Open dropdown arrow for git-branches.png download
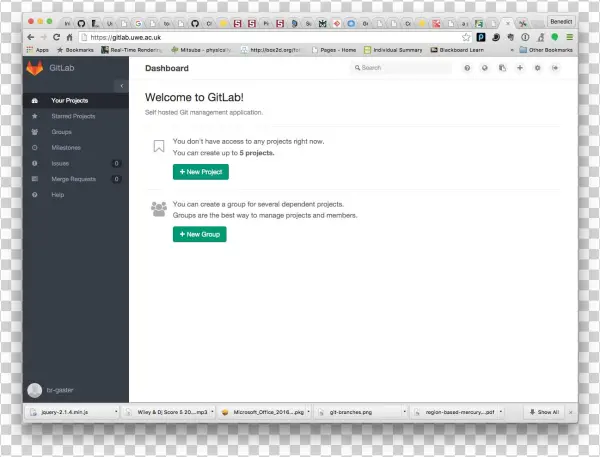The image size is (600, 457). coord(404,412)
